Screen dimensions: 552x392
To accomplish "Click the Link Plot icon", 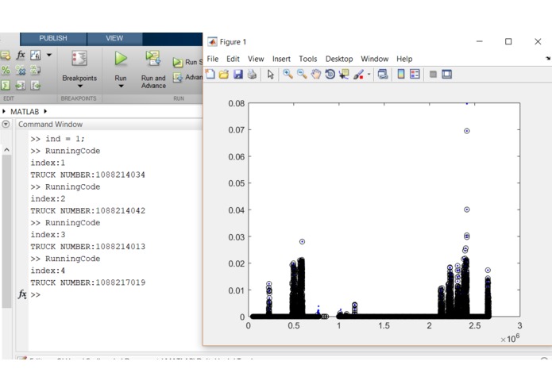I will (x=383, y=74).
